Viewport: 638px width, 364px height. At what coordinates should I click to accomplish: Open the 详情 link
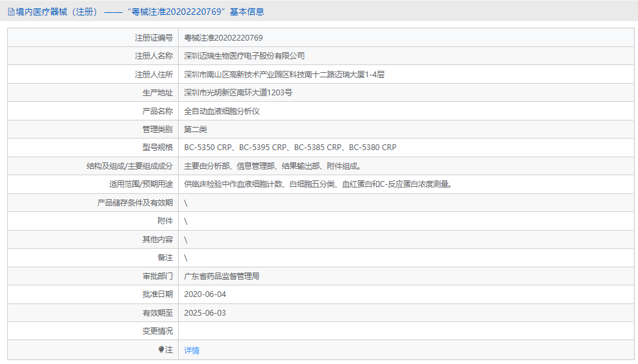(x=192, y=350)
